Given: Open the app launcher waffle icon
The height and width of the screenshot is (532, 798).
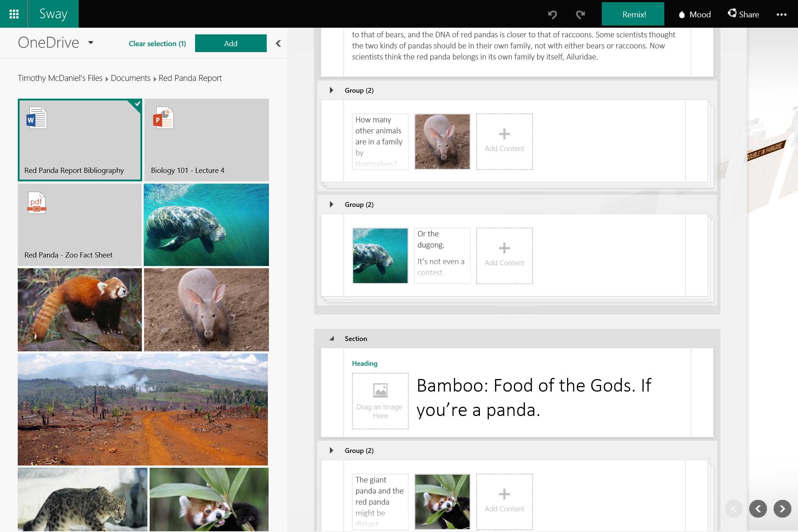Looking at the screenshot, I should click(x=14, y=14).
